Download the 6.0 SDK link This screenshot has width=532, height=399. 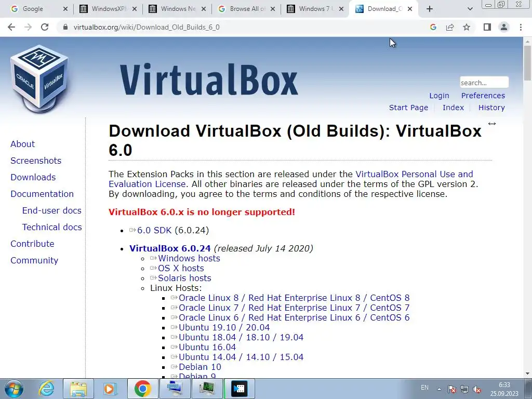pos(154,230)
